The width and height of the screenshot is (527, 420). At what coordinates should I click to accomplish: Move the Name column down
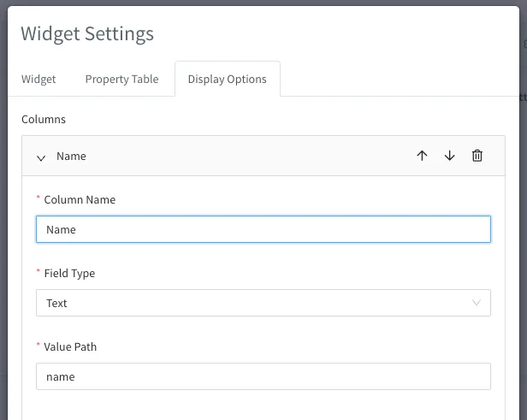point(449,156)
